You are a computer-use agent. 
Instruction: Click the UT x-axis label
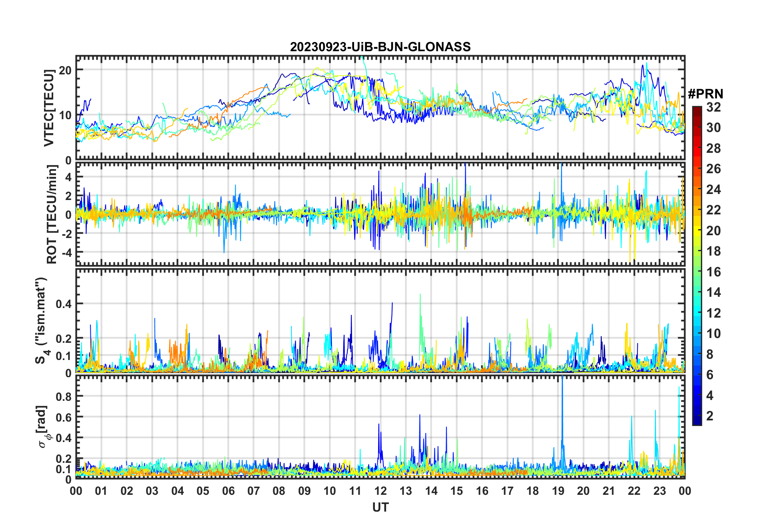380,507
